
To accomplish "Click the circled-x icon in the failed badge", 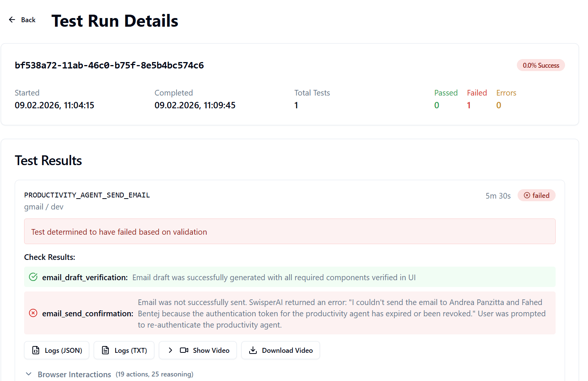I will point(527,195).
